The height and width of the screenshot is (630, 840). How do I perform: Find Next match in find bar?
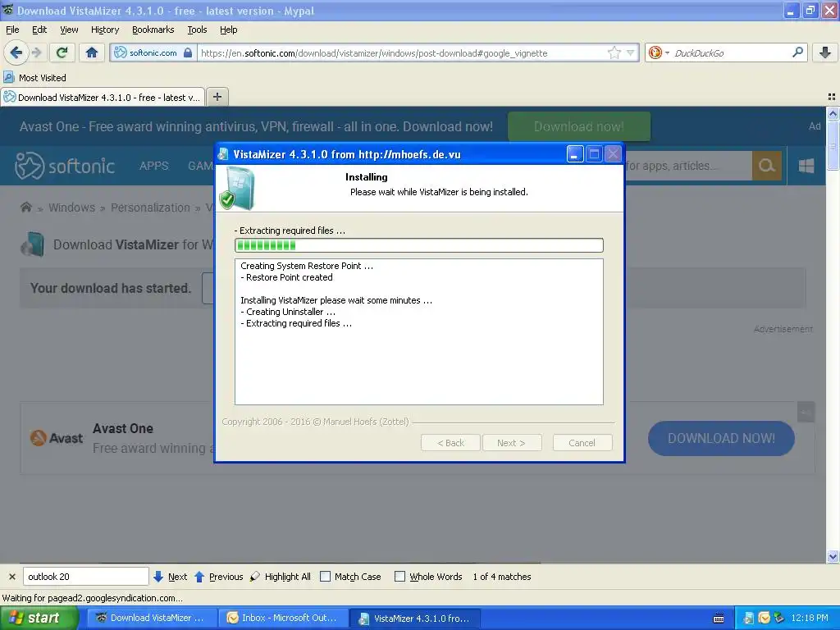pyautogui.click(x=171, y=577)
